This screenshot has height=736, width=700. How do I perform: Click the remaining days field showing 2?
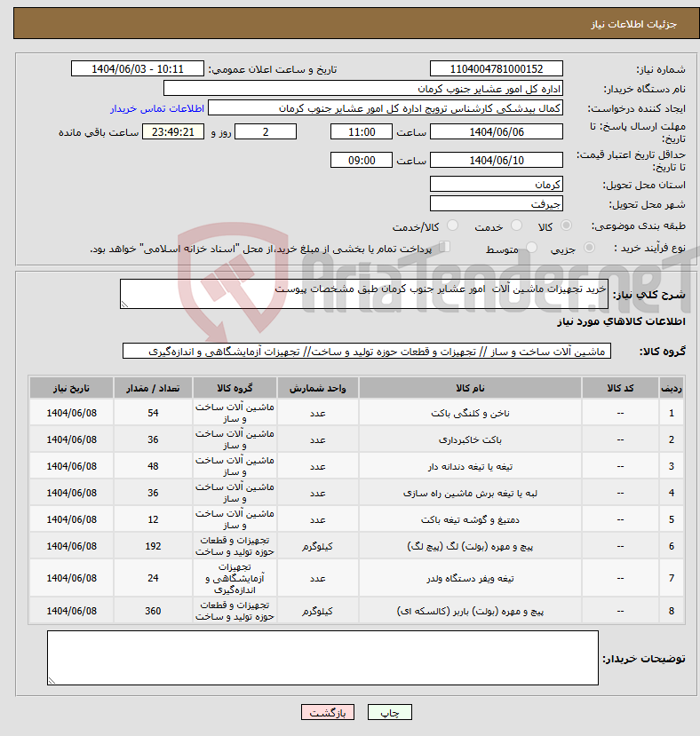tap(266, 132)
